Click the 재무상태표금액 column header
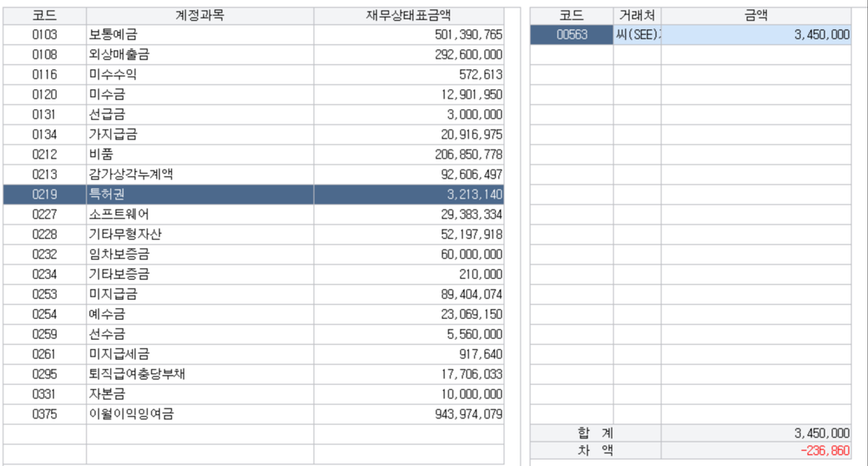Viewport: 868px width, 466px height. click(409, 16)
